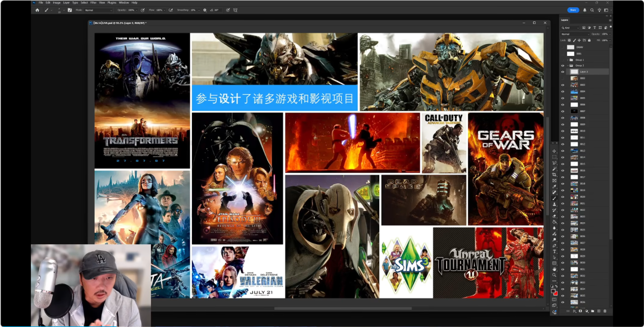Toggle the brush settings panel icon

[70, 10]
